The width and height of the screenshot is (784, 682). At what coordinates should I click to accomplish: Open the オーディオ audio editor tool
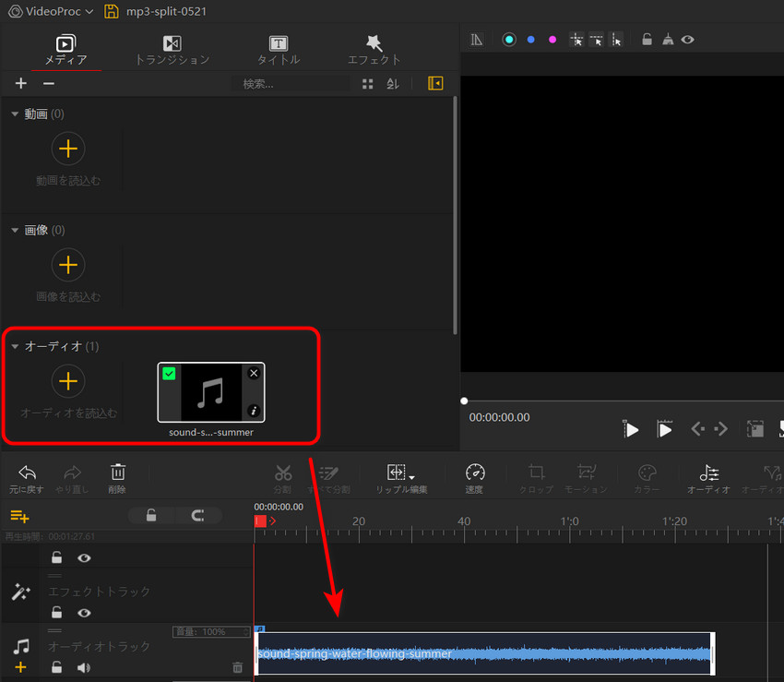coord(709,478)
